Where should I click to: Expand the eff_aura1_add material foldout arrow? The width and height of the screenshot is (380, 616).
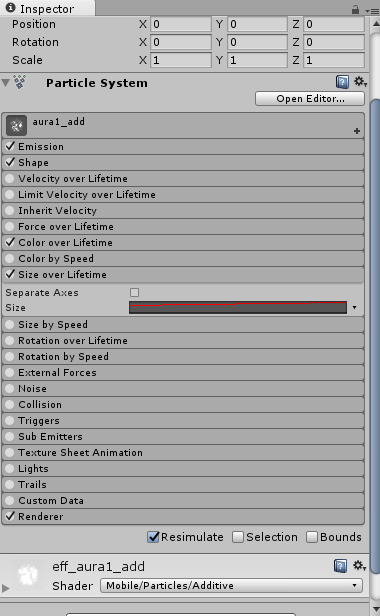point(6,588)
